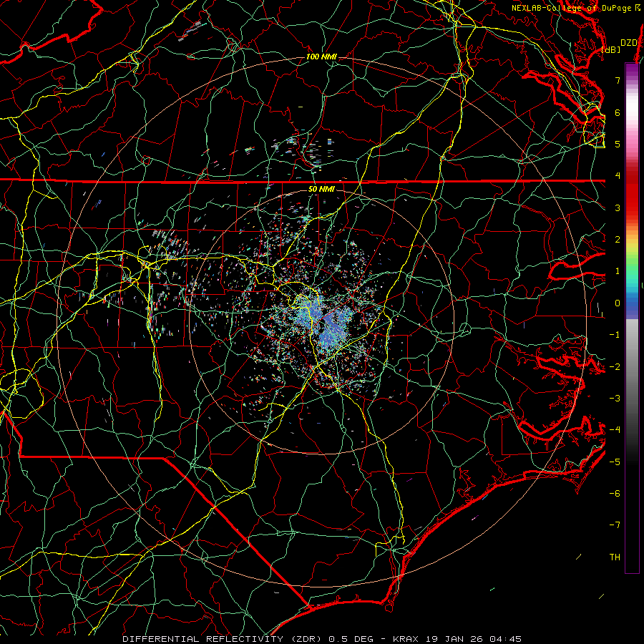Click the 50 NMI range ring label
644x644 pixels.
pyautogui.click(x=321, y=190)
